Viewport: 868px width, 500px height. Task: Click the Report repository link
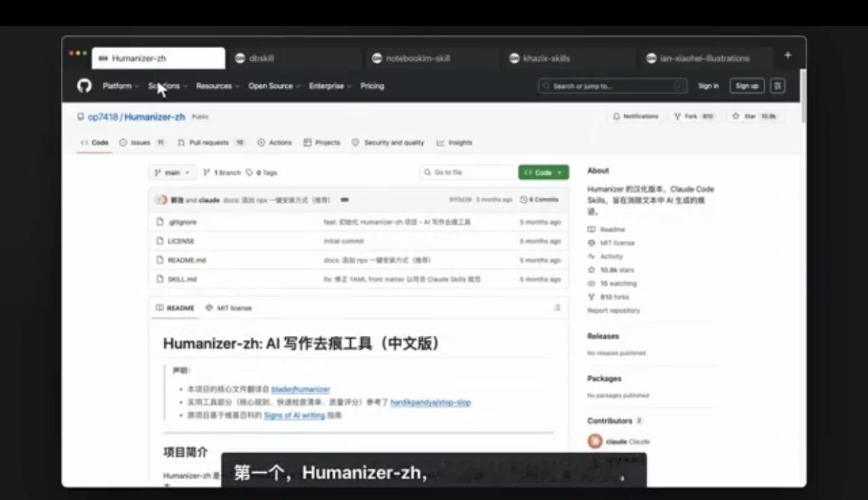614,311
